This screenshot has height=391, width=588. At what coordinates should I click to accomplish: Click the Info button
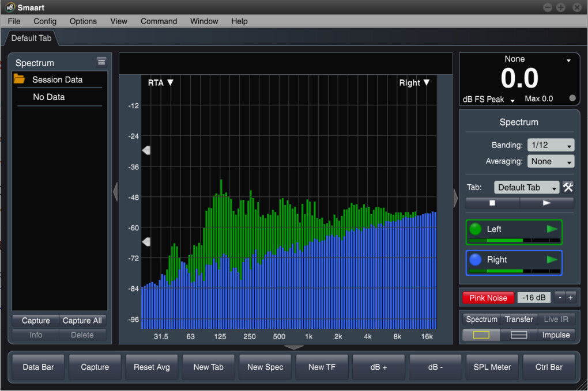[36, 335]
